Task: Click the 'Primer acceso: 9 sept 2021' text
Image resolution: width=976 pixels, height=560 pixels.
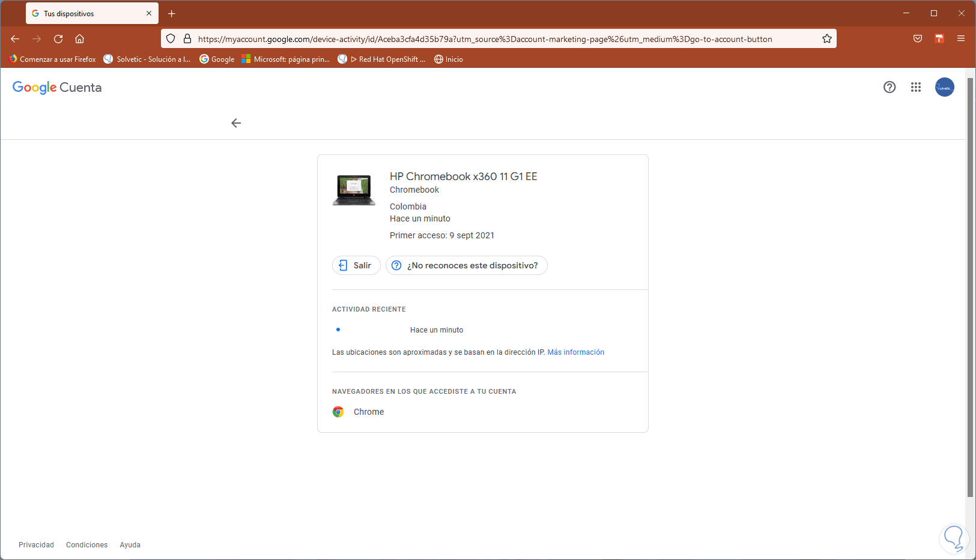Action: point(442,235)
